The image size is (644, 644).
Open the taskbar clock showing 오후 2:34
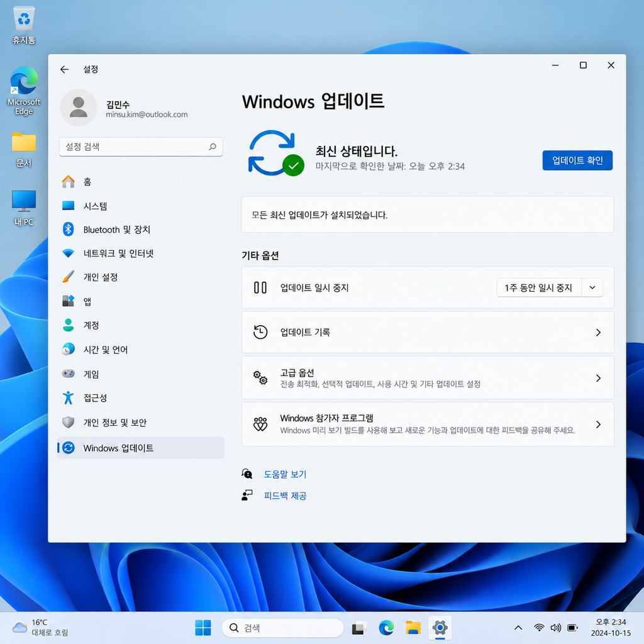611,628
